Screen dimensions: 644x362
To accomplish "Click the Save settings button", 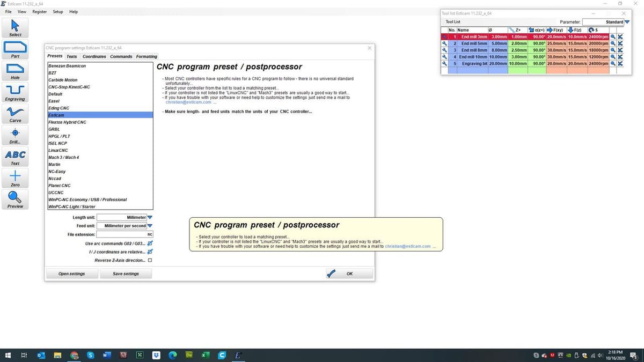I will pos(126,274).
